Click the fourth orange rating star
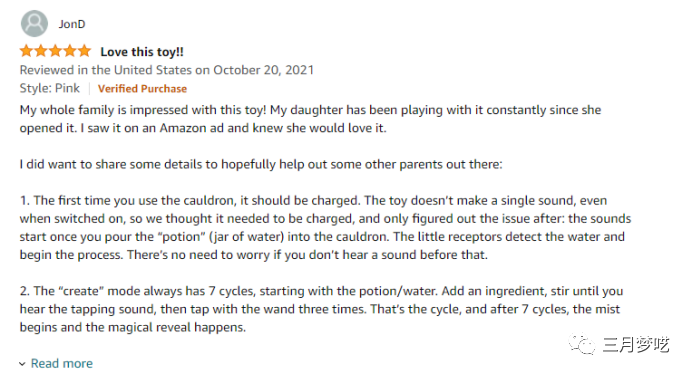 tap(70, 51)
